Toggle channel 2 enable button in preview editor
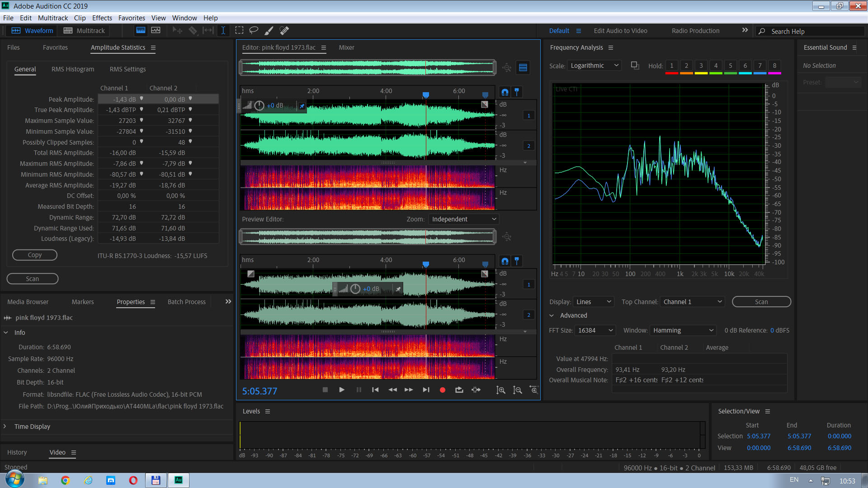The height and width of the screenshot is (488, 868). click(x=528, y=315)
